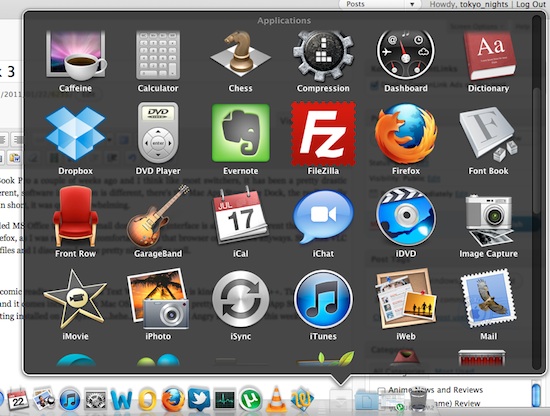
Task: Open the Chess app icon
Action: click(x=241, y=55)
